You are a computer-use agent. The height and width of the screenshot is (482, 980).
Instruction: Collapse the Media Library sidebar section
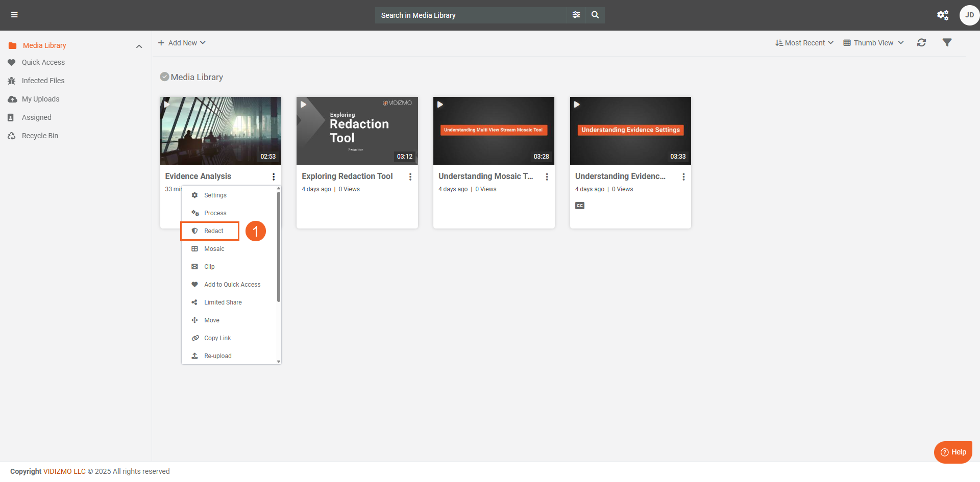coord(139,46)
